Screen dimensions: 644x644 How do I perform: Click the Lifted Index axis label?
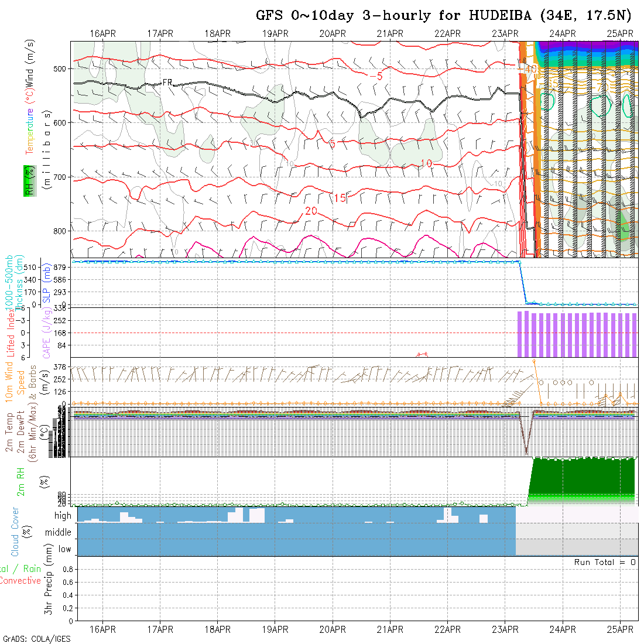click(11, 332)
